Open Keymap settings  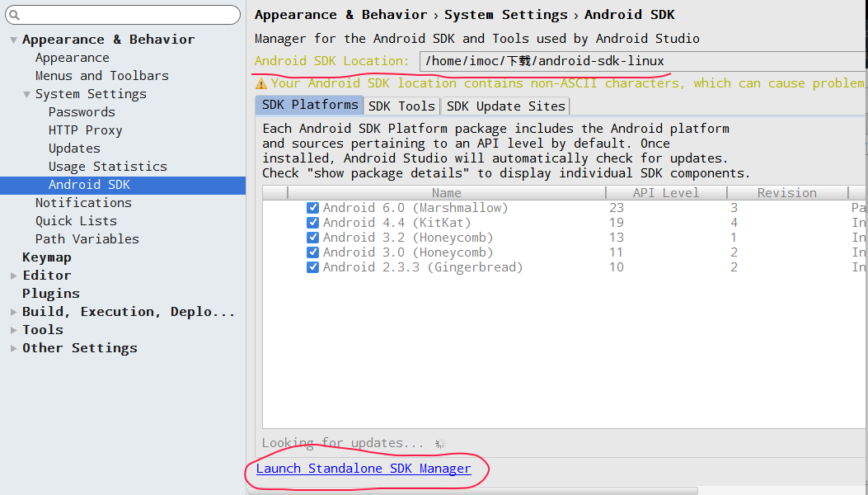tap(47, 257)
